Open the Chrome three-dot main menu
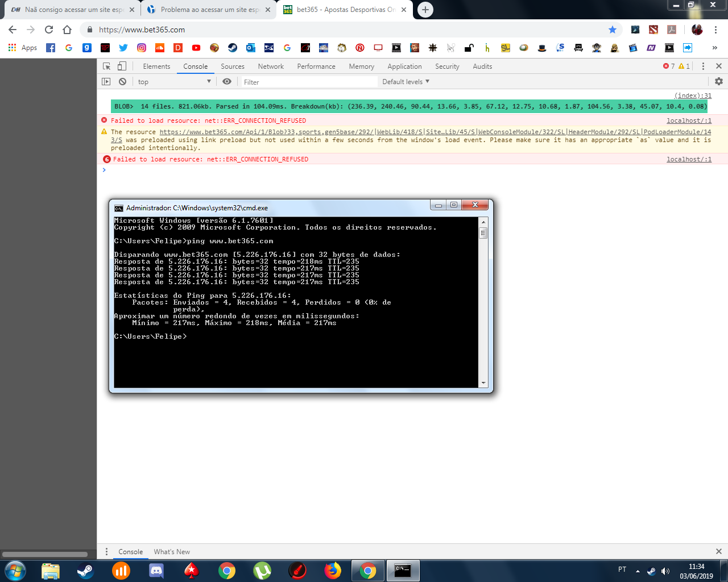 [716, 30]
